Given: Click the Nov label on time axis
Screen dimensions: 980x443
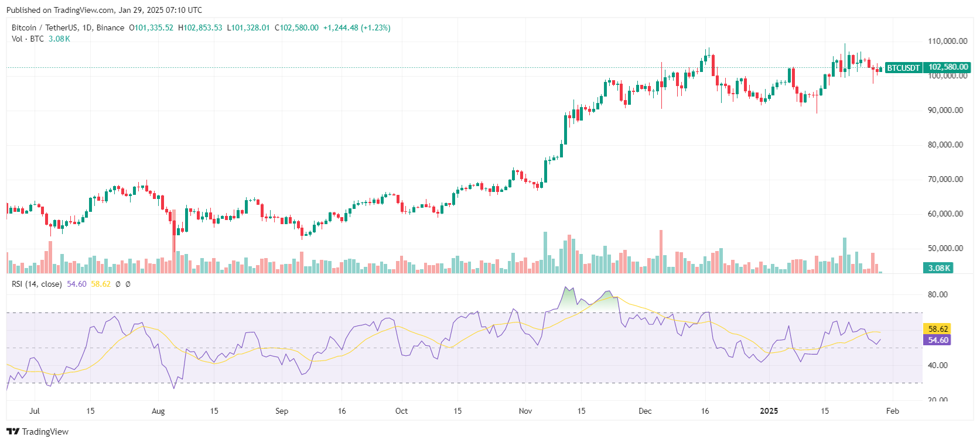Looking at the screenshot, I should 525,411.
